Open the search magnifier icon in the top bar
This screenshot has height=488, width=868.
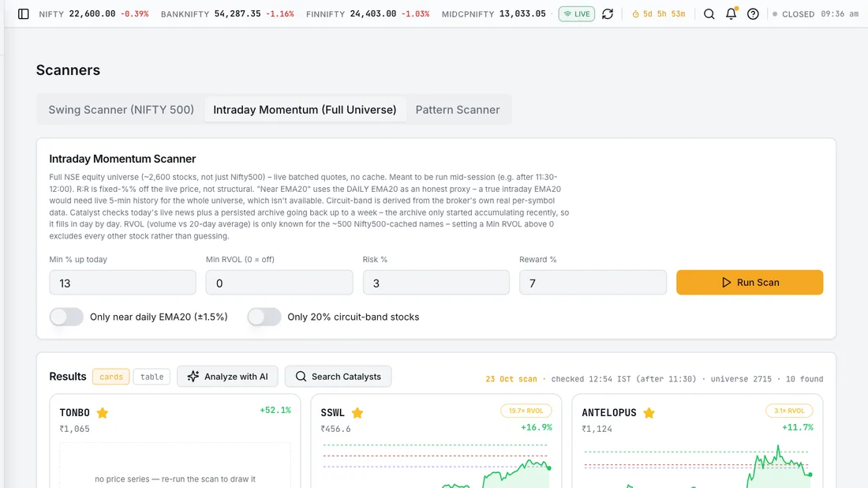pyautogui.click(x=709, y=14)
